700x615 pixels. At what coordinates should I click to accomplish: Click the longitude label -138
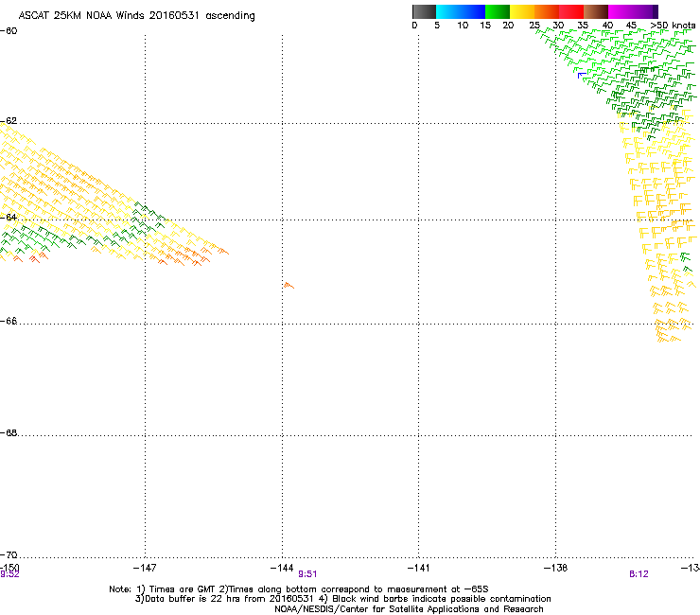click(556, 568)
